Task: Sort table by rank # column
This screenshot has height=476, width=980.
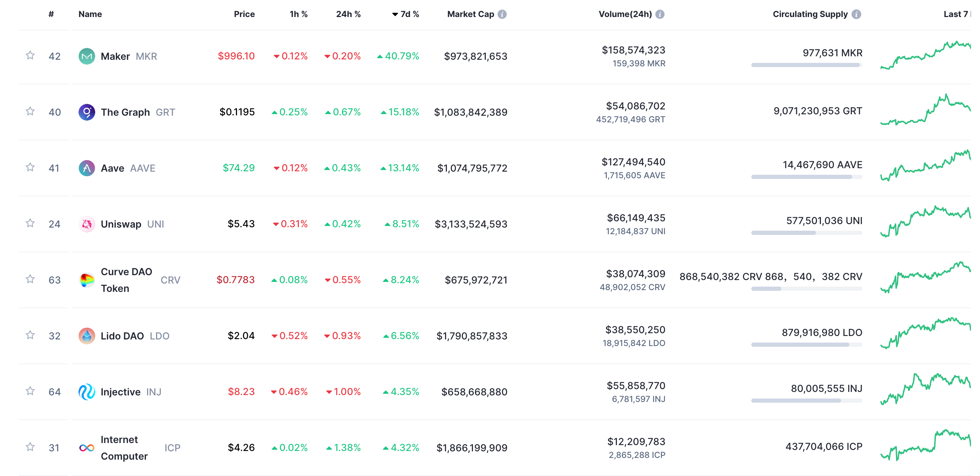Action: [x=51, y=15]
